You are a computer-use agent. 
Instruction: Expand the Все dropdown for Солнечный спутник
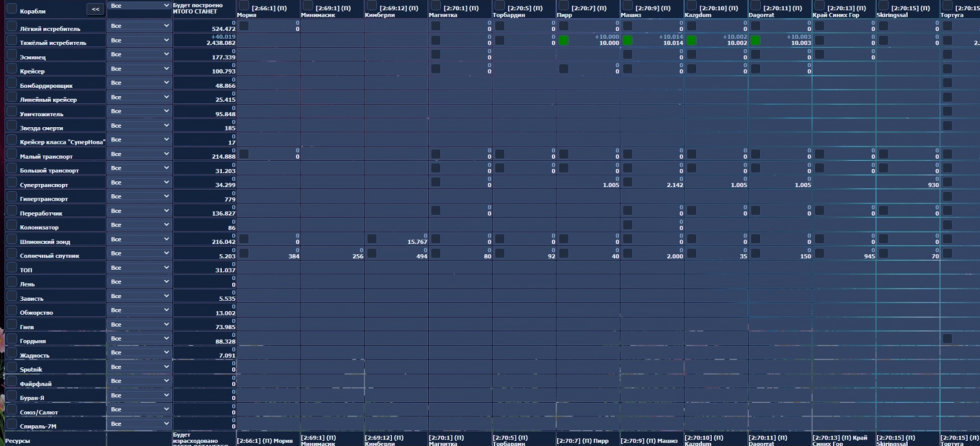click(x=139, y=253)
